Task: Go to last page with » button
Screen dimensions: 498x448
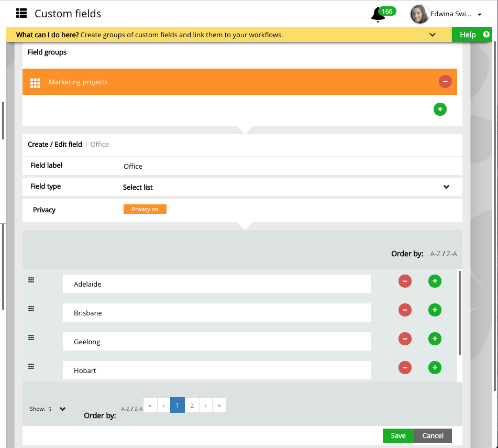Action: (219, 406)
